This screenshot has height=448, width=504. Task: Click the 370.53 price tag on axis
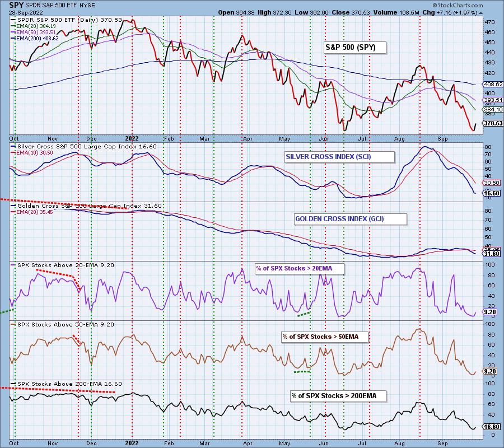[x=493, y=123]
